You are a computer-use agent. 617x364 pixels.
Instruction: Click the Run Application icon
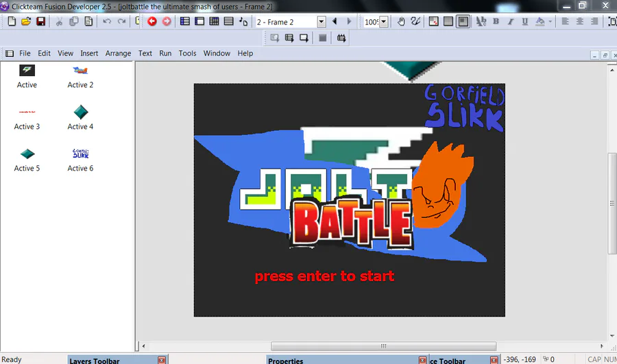[x=289, y=38]
